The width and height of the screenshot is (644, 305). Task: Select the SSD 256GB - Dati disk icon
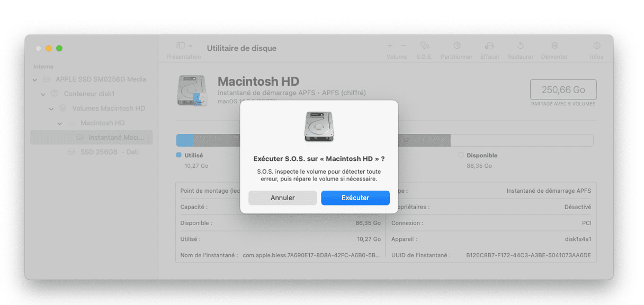pos(71,152)
